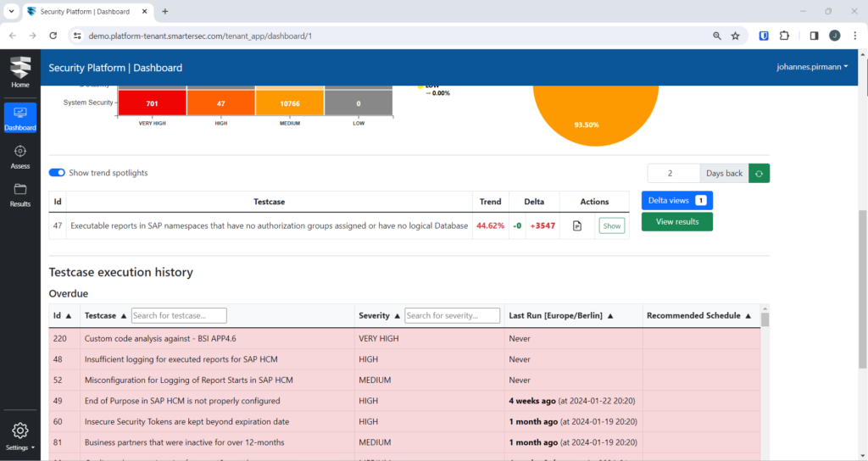The image size is (868, 461).
Task: Click the red VERY HIGH 701 bar
Action: (153, 103)
